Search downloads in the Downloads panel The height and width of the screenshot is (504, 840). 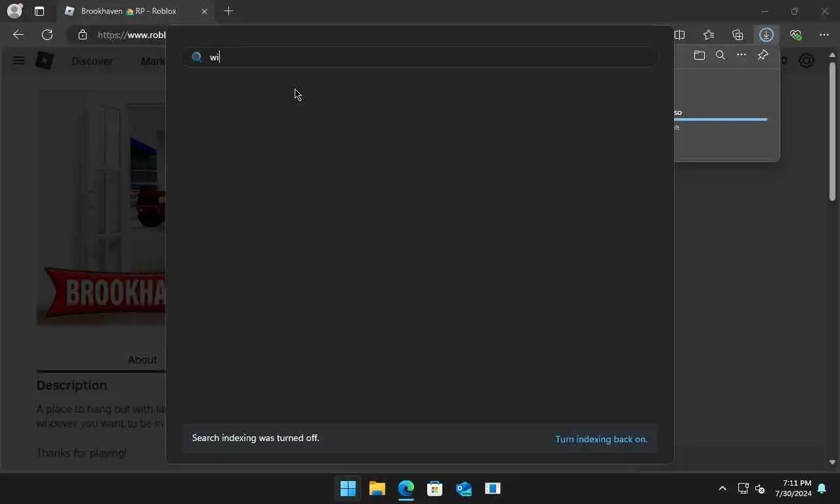(x=720, y=56)
